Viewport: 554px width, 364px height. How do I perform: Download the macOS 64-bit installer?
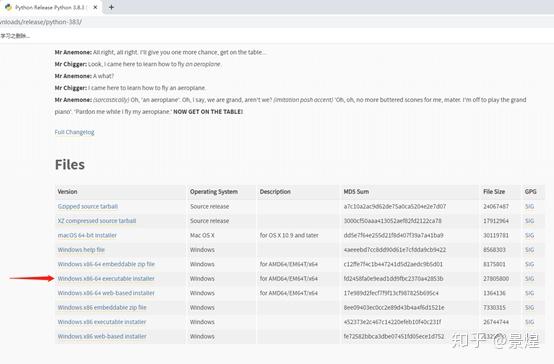point(87,235)
